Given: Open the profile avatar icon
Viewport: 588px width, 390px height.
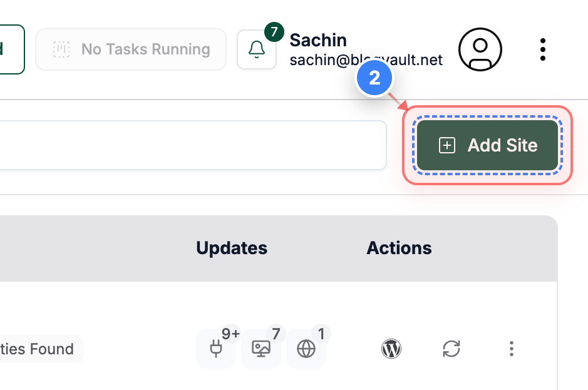Looking at the screenshot, I should click(480, 49).
